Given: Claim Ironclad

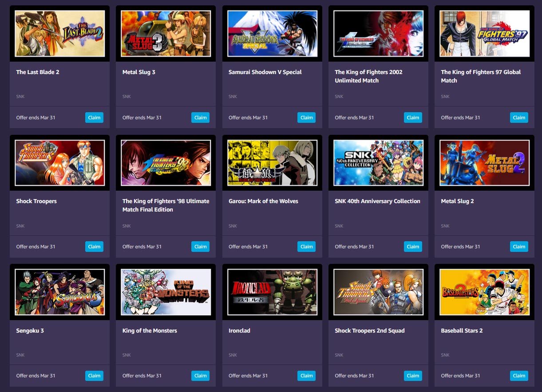Looking at the screenshot, I should coord(306,376).
